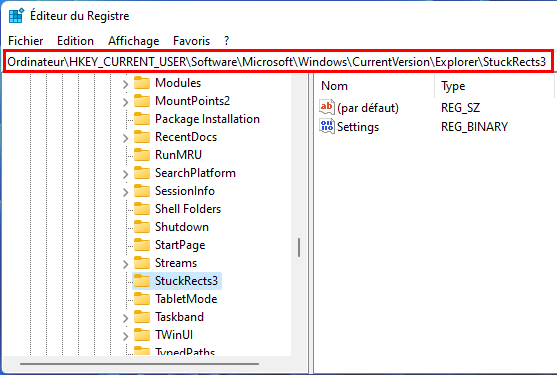Expand the Streams key

[x=125, y=264]
